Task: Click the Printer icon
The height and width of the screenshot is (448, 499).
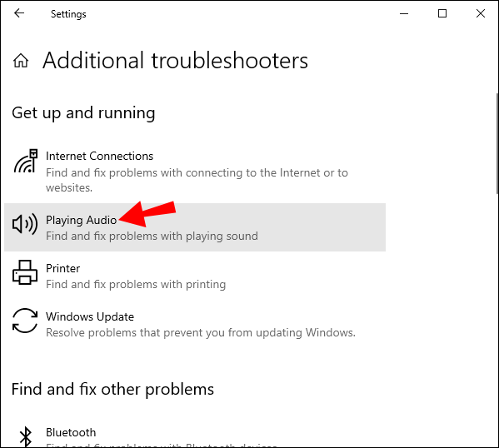Action: click(x=25, y=272)
